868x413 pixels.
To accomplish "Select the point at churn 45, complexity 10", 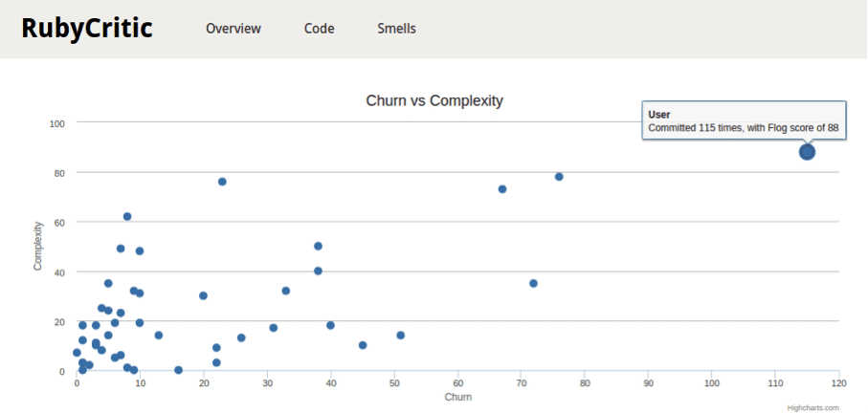I will pos(363,345).
